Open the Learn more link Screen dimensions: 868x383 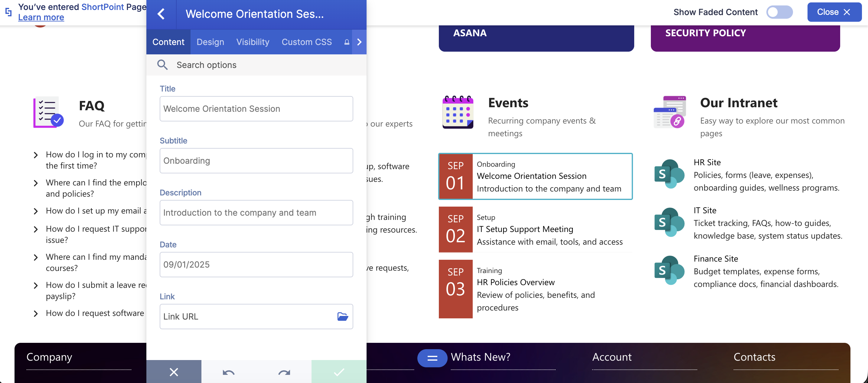(41, 17)
